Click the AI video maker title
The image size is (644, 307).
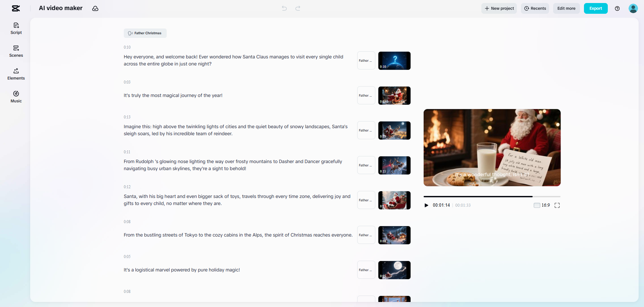tap(61, 8)
